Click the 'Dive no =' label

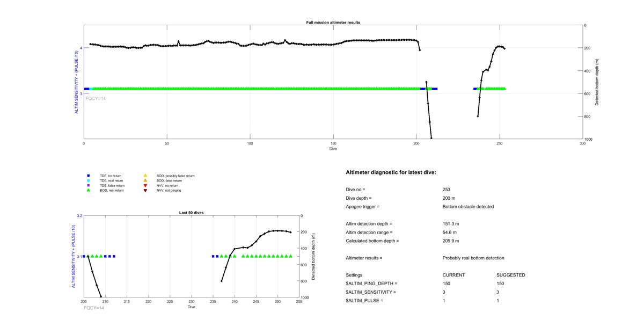[356, 190]
